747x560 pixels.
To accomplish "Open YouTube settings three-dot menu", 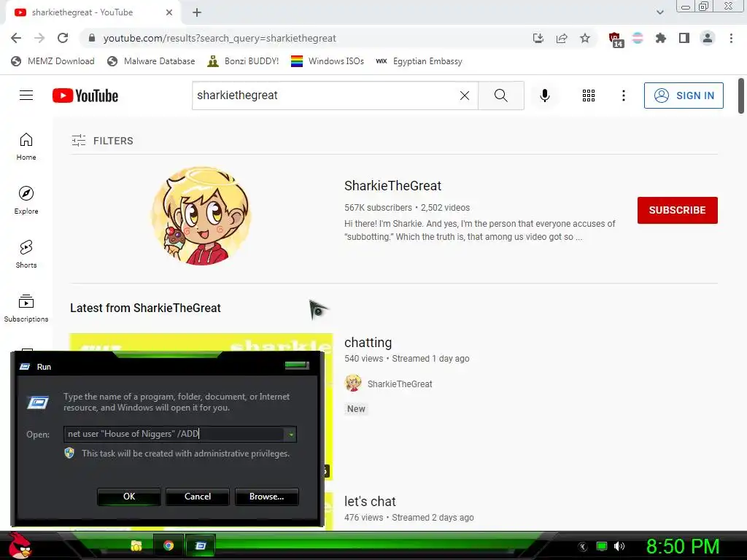I will (x=623, y=96).
